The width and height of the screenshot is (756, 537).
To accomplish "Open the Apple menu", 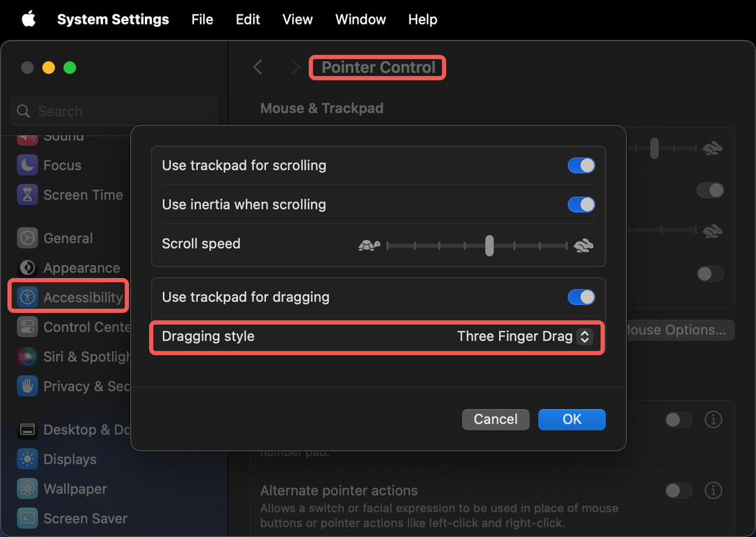I will (x=29, y=19).
